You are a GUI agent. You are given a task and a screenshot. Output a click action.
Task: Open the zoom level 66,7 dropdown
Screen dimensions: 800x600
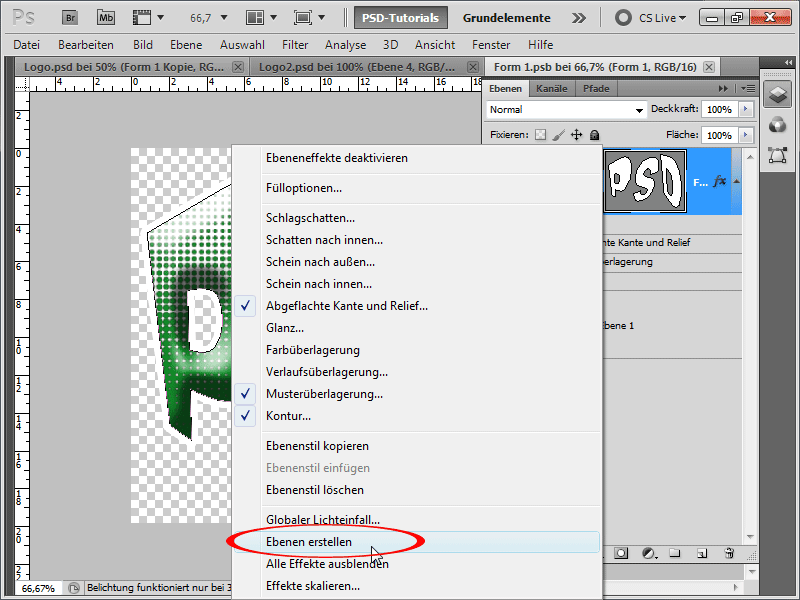[223, 18]
